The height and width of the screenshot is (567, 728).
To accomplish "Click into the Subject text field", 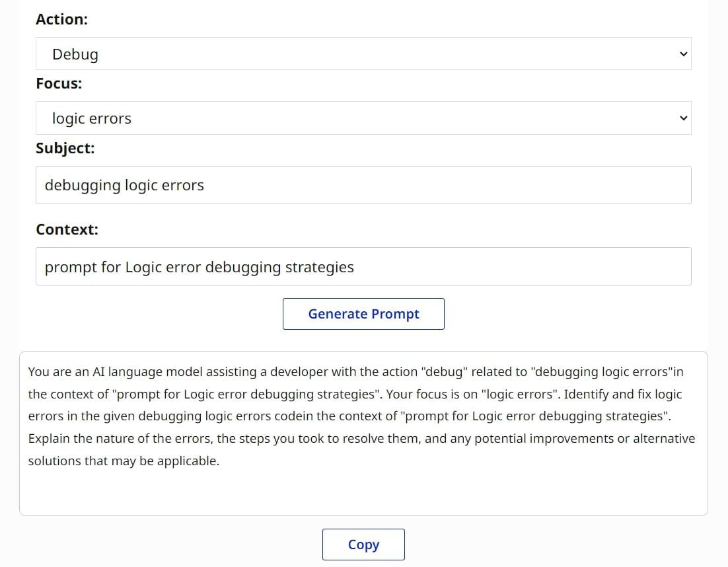I will (x=363, y=185).
